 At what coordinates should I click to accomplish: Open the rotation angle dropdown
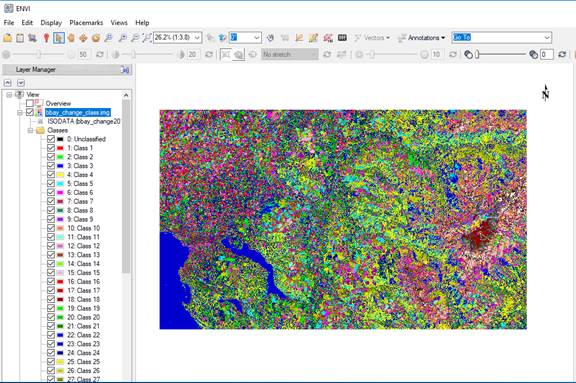pyautogui.click(x=257, y=37)
